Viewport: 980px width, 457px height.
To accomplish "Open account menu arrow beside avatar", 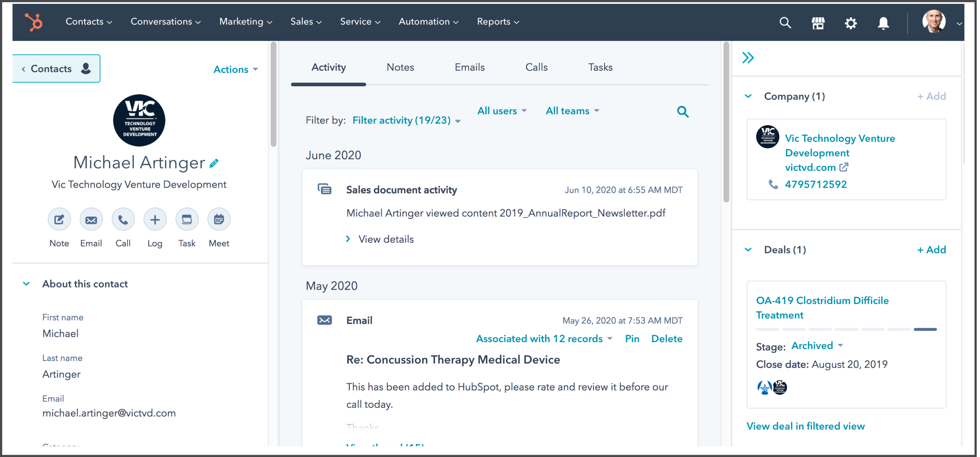I will [959, 24].
